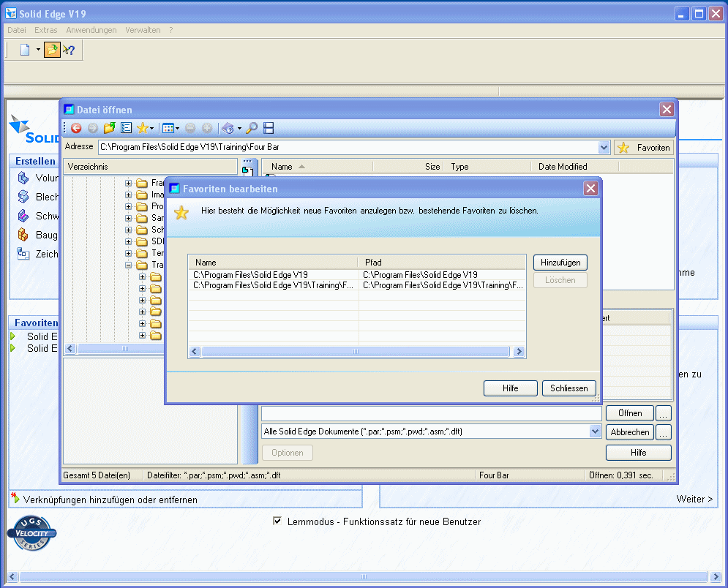This screenshot has width=728, height=588.
Task: Collapse the Tra folder in directory tree
Action: coord(129,265)
